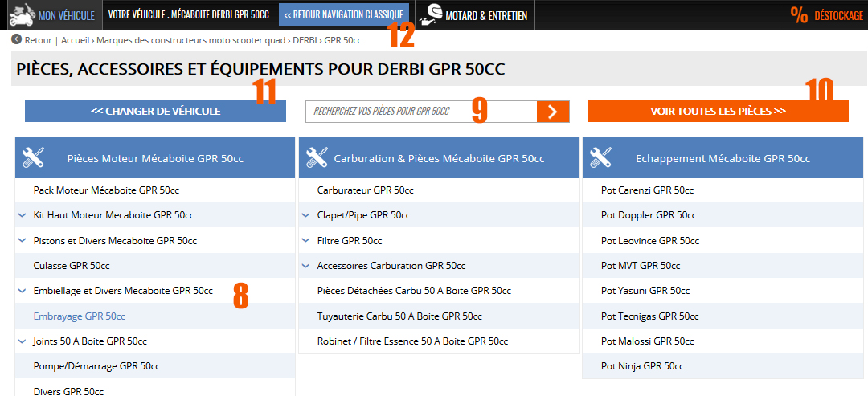Click the orange percent Déstockage icon
This screenshot has width=868, height=396.
tap(799, 14)
